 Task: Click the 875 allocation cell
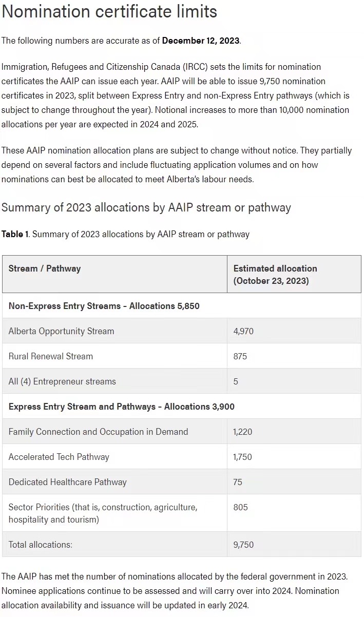[294, 356]
